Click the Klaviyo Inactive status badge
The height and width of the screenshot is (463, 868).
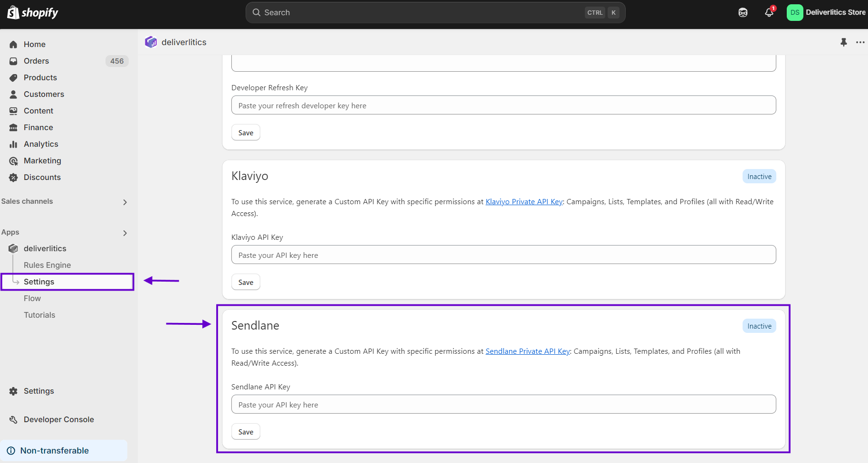tap(759, 177)
